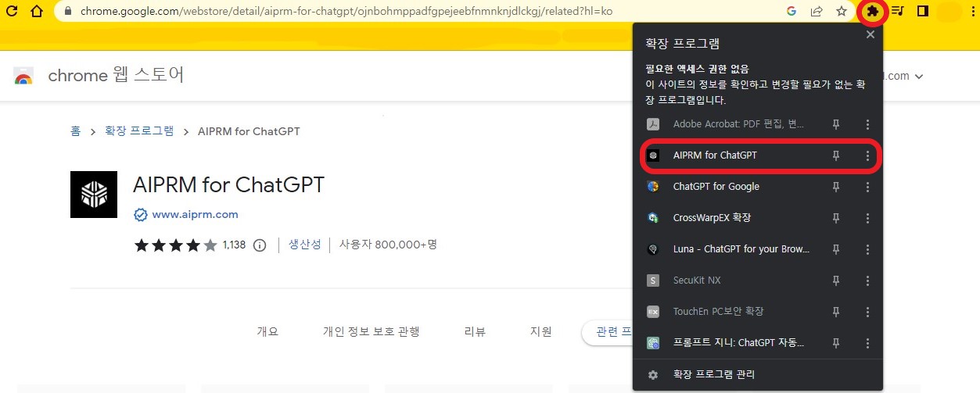Screen dimensions: 980x393
Task: Go to the browser home page icon
Action: pyautogui.click(x=37, y=11)
